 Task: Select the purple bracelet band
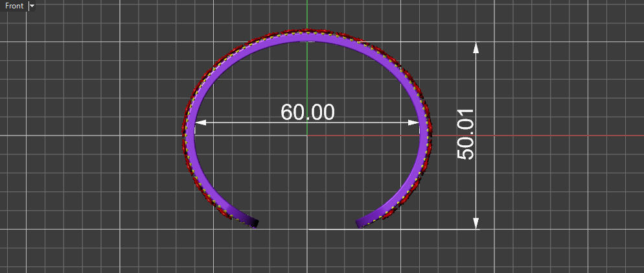pos(307,38)
